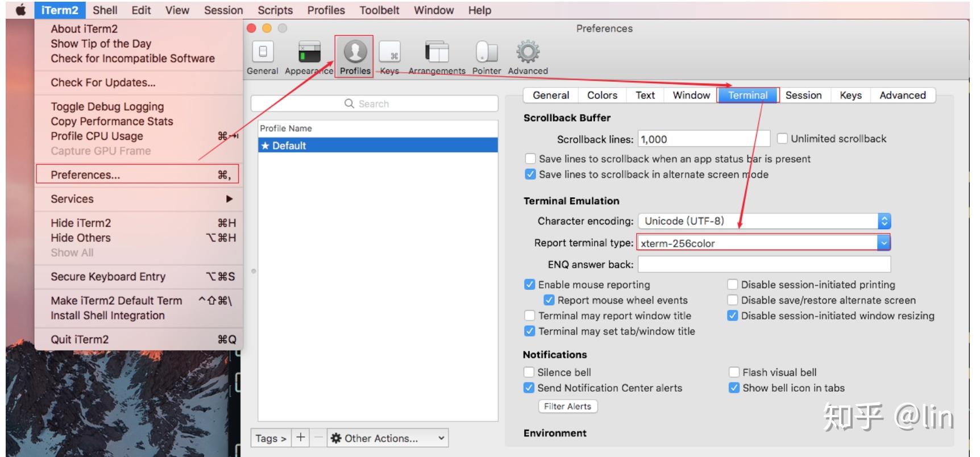Enable Disable session-initiated printing
Image resolution: width=980 pixels, height=457 pixels.
click(733, 284)
